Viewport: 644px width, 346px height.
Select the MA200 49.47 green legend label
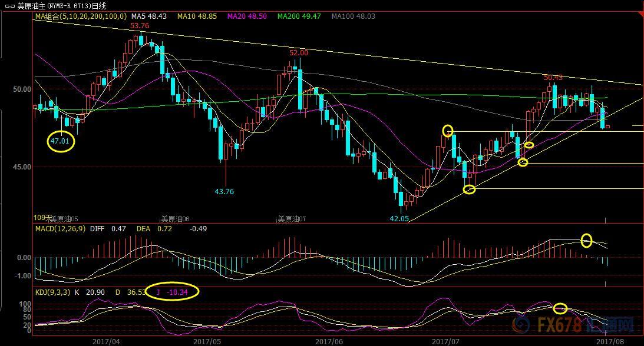point(298,16)
